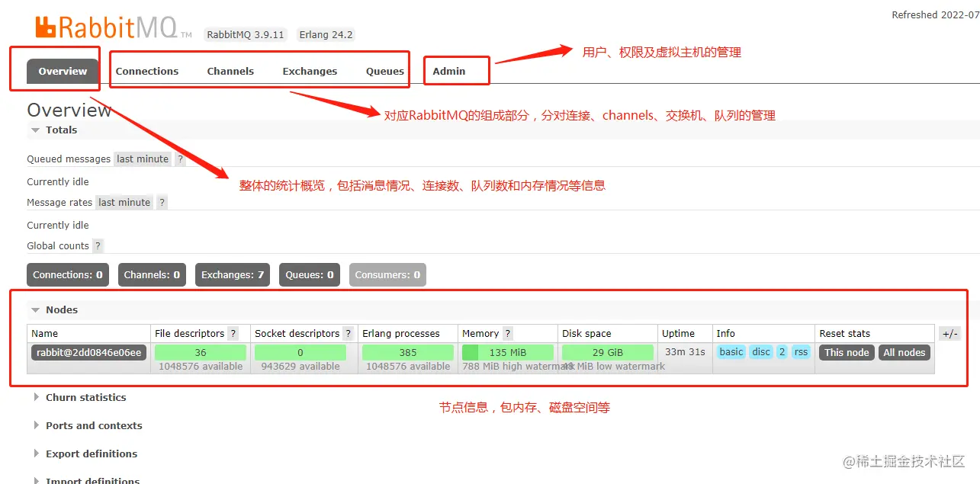Reset stats for All nodes
Viewport: 980px width, 484px height.
(x=904, y=353)
